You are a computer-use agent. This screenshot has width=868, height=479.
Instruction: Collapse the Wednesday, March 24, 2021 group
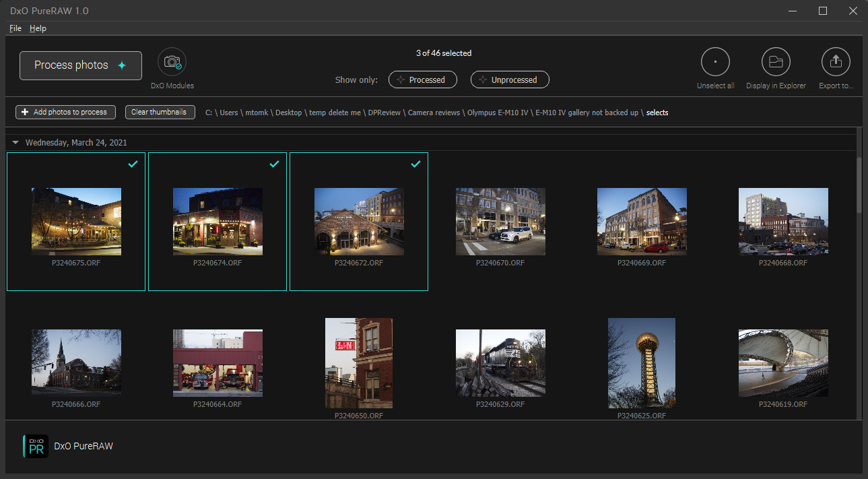click(15, 142)
